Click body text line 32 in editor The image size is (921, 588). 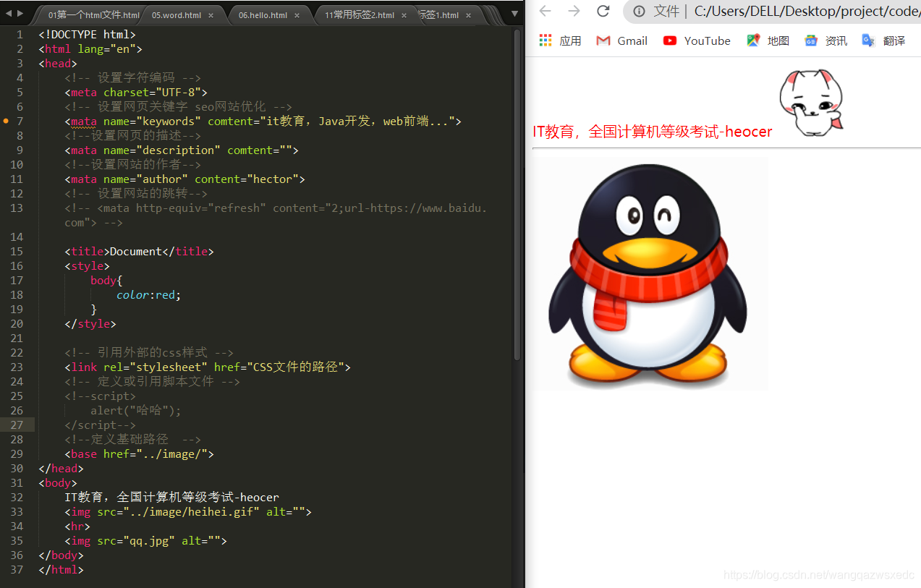point(171,497)
